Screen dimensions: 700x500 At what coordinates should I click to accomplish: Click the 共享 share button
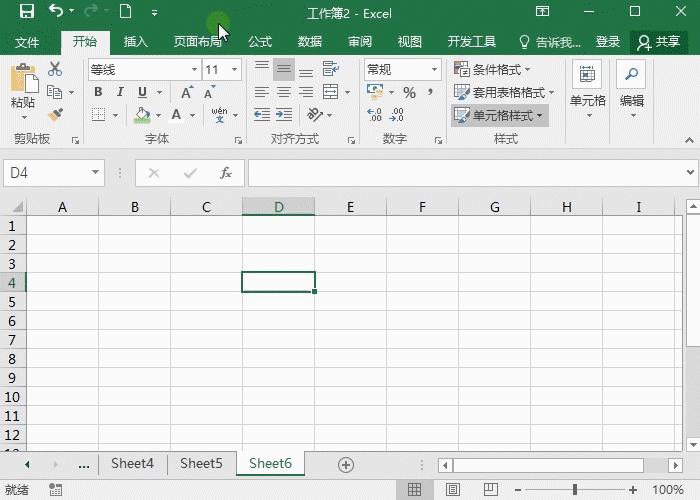pyautogui.click(x=659, y=42)
